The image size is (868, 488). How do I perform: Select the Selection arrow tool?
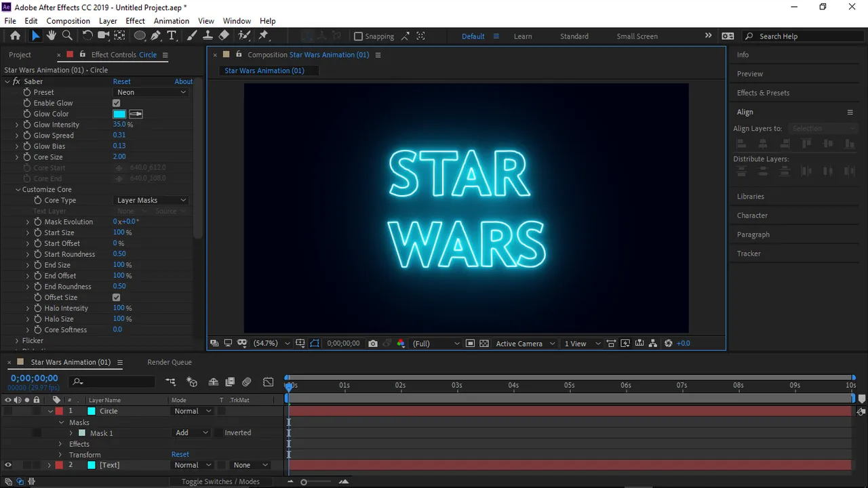click(x=36, y=36)
